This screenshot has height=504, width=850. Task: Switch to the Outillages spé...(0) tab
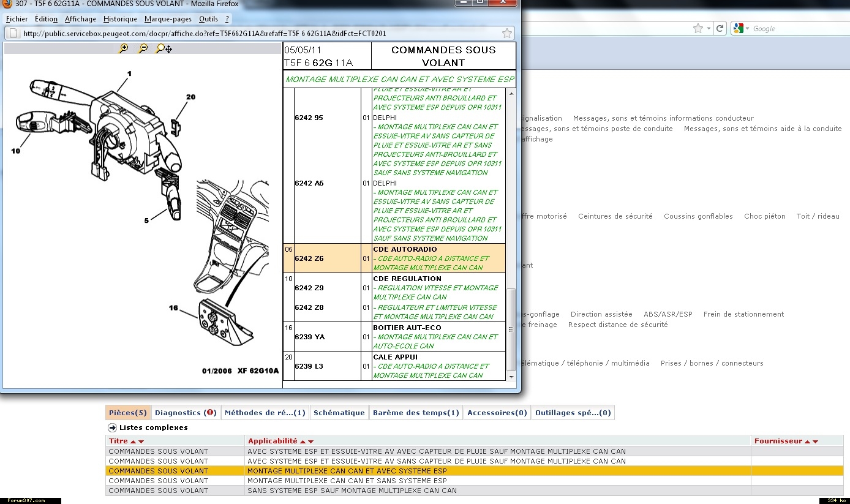point(573,413)
